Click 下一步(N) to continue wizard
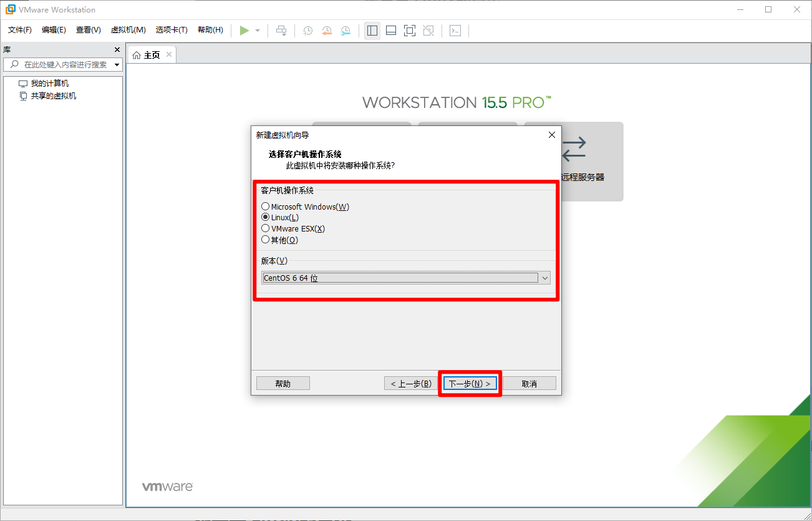 [x=470, y=383]
